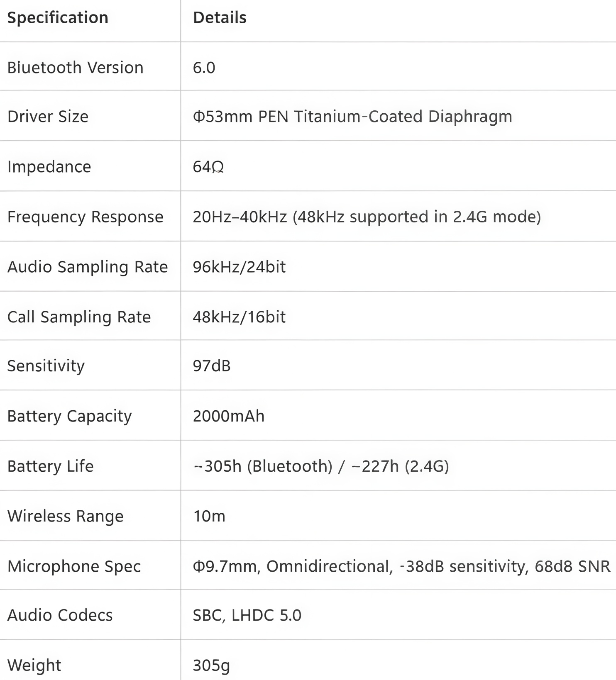This screenshot has width=616, height=680.
Task: Click the 2000mAh battery capacity value
Action: [x=228, y=416]
